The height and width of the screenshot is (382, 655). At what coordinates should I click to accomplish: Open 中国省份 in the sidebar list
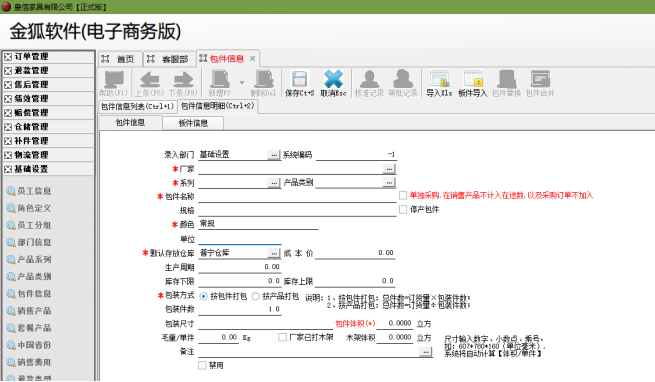click(x=29, y=345)
